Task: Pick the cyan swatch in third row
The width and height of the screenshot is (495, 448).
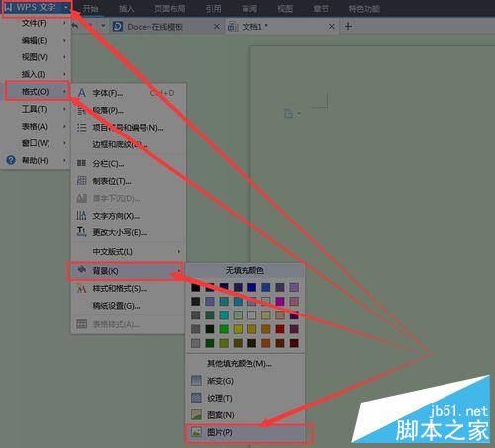Action: click(224, 315)
